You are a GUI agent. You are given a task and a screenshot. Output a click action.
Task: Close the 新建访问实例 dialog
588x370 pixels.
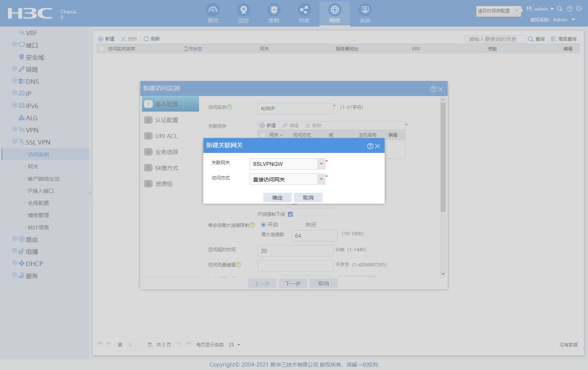441,89
